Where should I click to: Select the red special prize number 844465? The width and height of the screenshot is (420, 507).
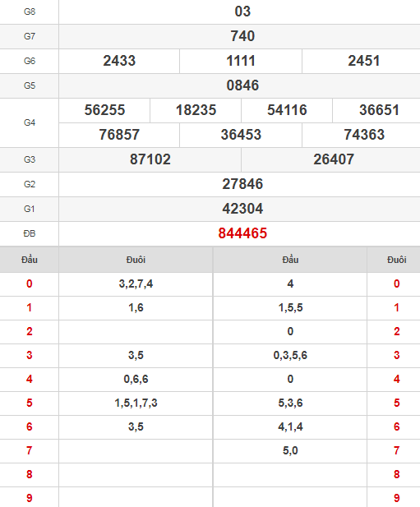point(242,233)
